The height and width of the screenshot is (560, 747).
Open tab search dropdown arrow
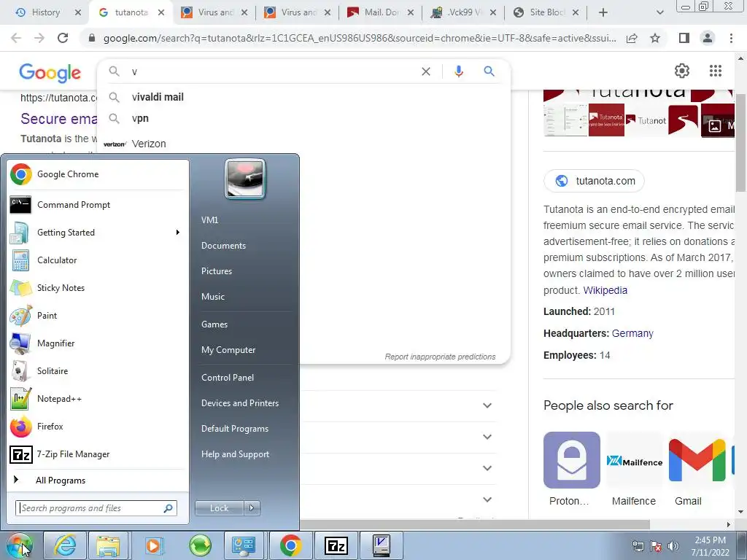(659, 12)
